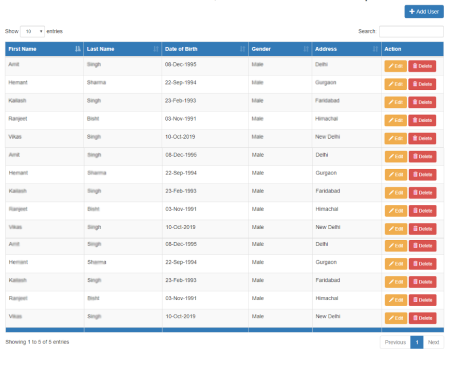This screenshot has width=450, height=383.
Task: Delete first Kailash Singh from Faridabad
Action: click(422, 102)
